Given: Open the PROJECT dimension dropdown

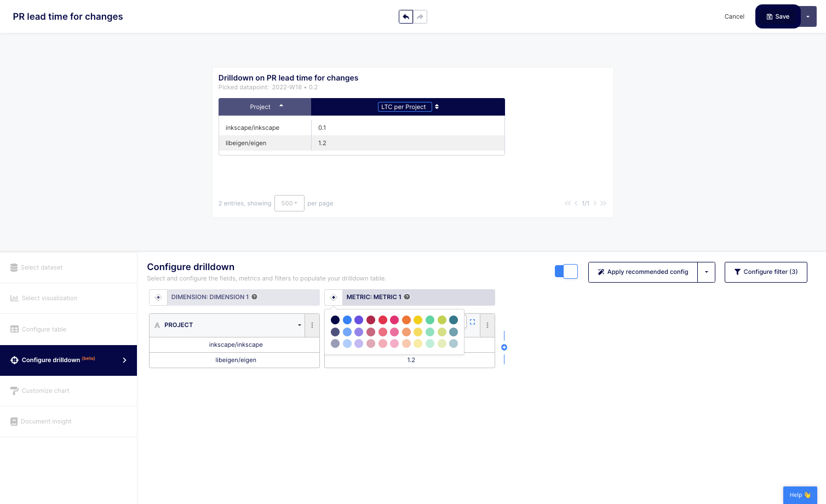Looking at the screenshot, I should (x=299, y=325).
